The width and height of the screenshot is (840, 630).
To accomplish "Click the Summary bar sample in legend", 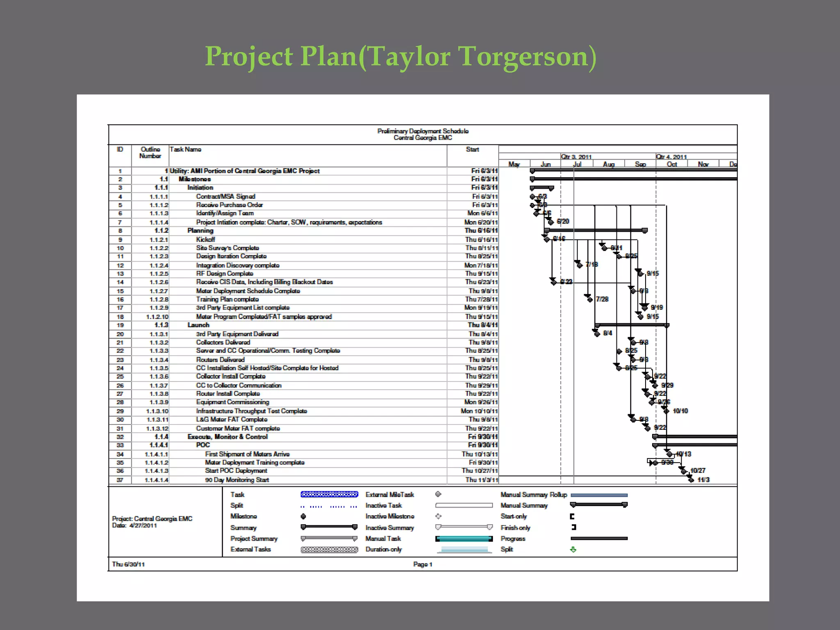I will point(329,527).
